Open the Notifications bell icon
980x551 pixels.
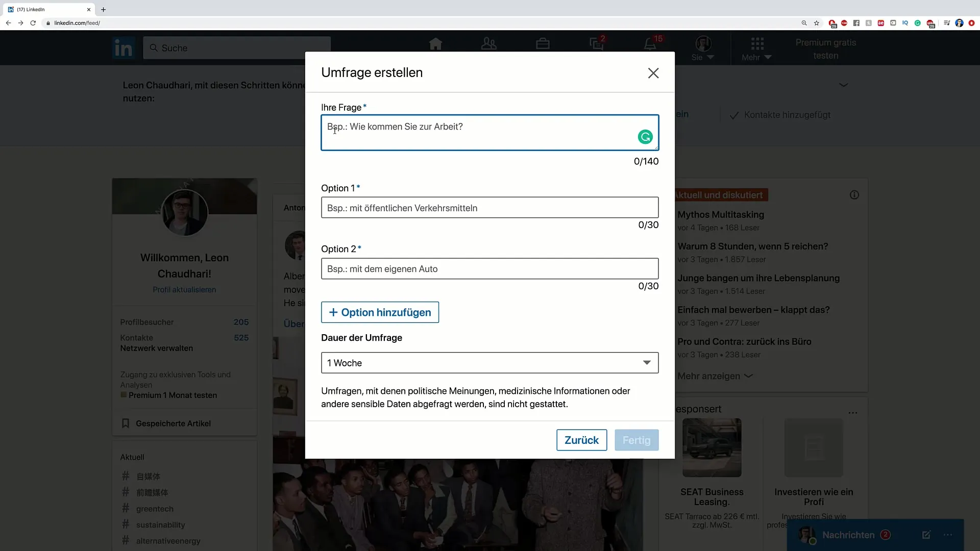[x=650, y=44]
